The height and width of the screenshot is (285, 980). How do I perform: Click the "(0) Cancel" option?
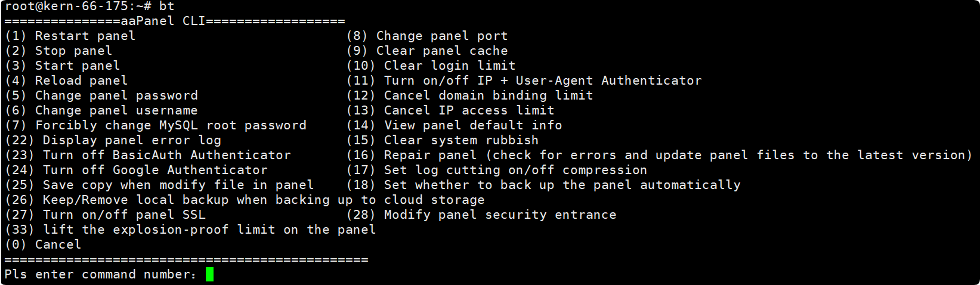(43, 244)
